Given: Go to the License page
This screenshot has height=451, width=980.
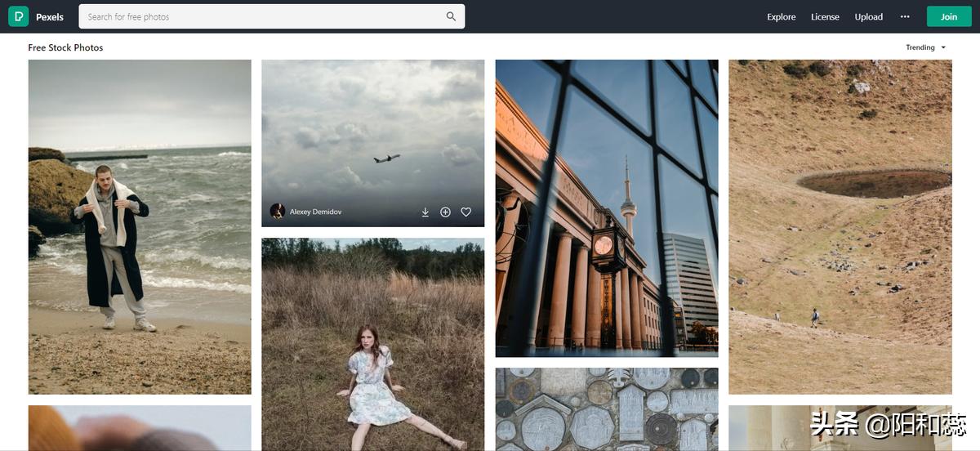Looking at the screenshot, I should pos(825,16).
